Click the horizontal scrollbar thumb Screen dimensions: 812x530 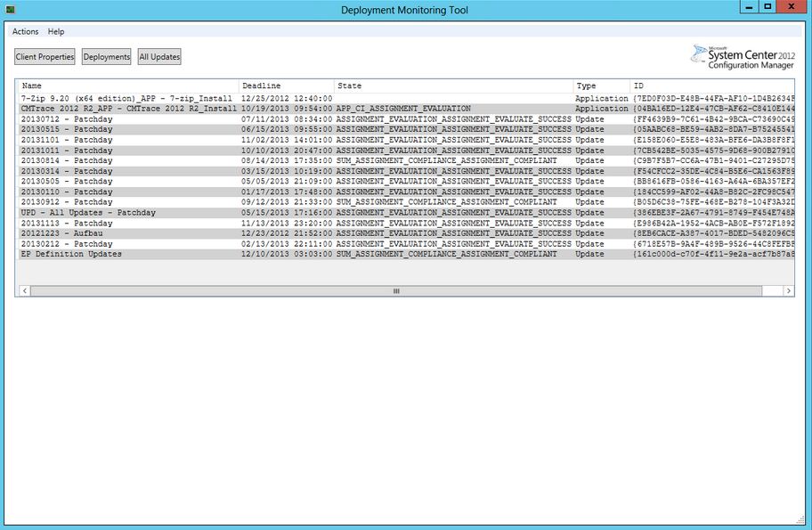click(x=395, y=291)
